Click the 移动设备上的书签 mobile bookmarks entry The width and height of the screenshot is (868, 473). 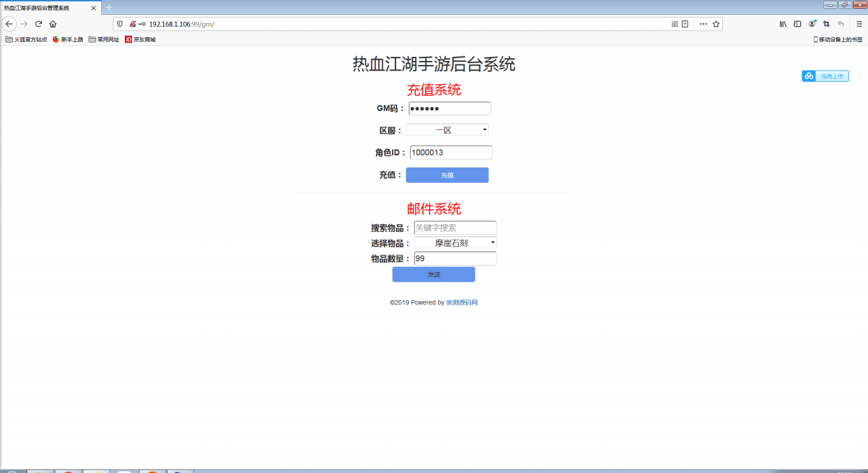tap(840, 39)
